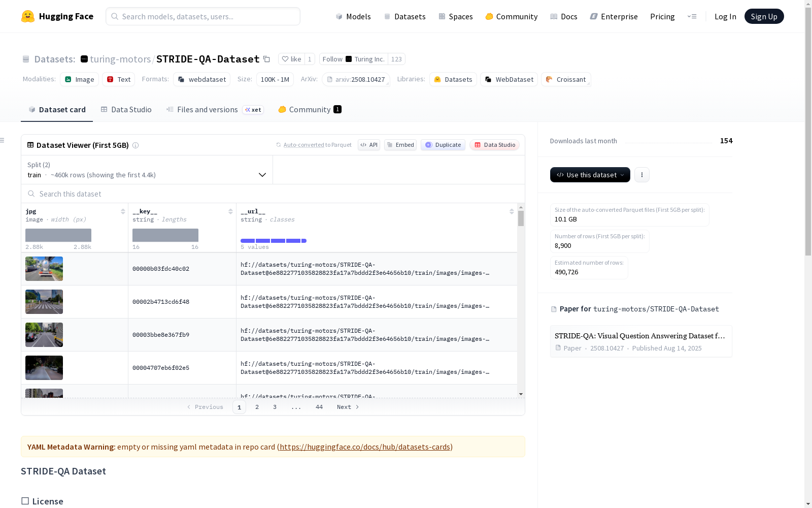Open the arxiv:2508.10427 tag

356,79
